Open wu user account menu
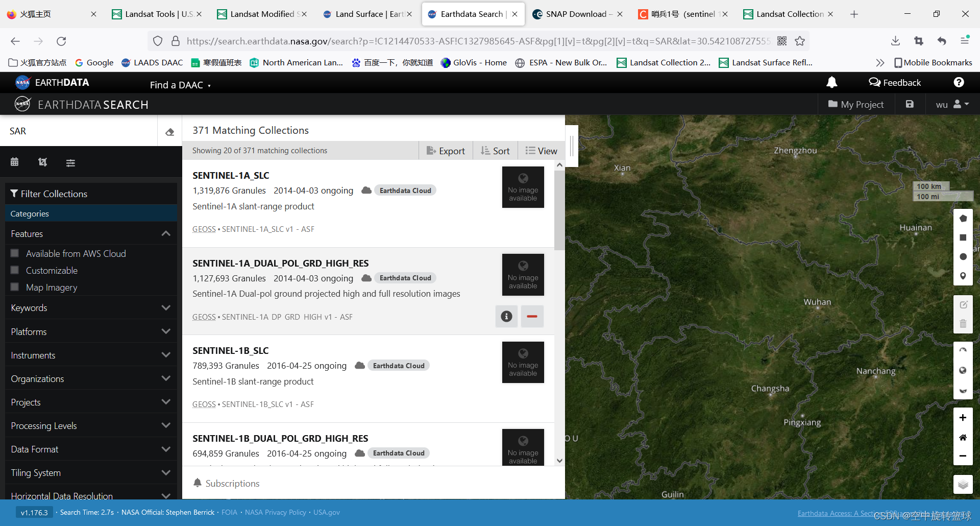Viewport: 980px width, 526px height. tap(952, 104)
